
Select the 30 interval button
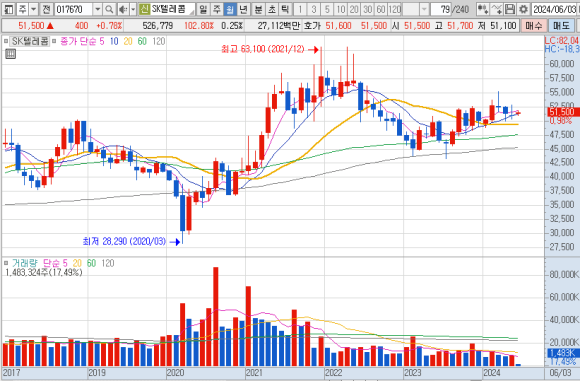(x=367, y=9)
